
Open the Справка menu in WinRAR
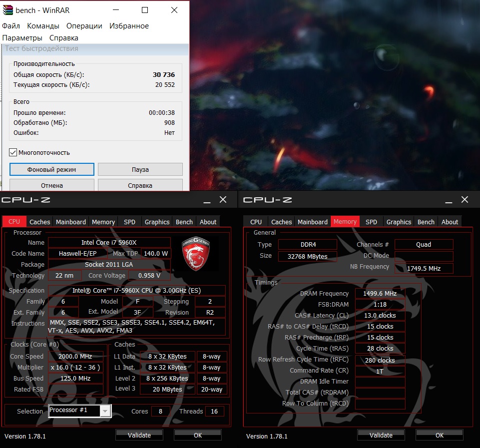tap(63, 38)
